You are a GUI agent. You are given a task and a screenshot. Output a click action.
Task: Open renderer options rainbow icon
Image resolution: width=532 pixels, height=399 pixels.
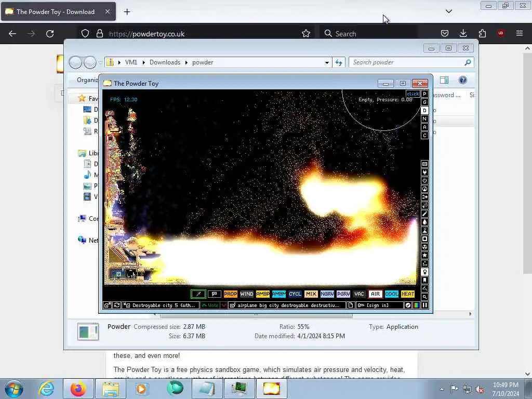(416, 305)
